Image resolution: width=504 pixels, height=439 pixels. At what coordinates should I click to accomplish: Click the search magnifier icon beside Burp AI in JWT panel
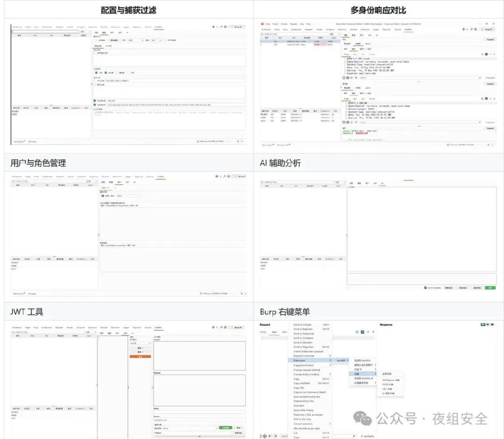point(221,327)
